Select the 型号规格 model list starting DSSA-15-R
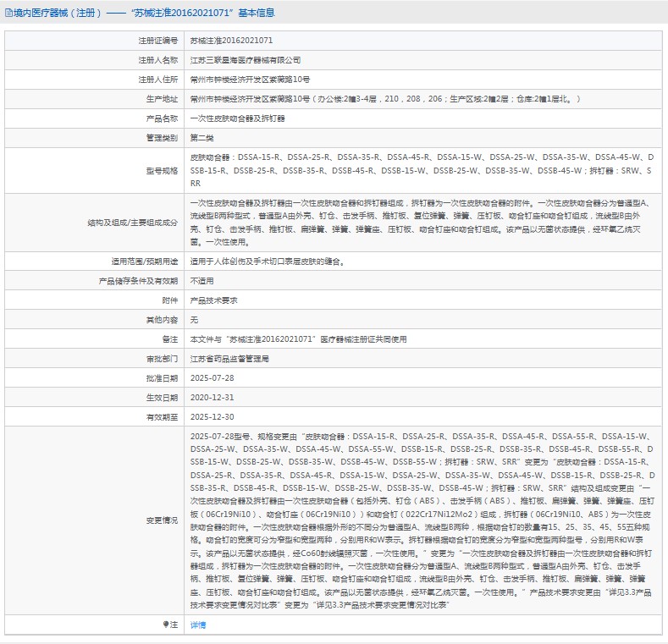 tap(422, 170)
